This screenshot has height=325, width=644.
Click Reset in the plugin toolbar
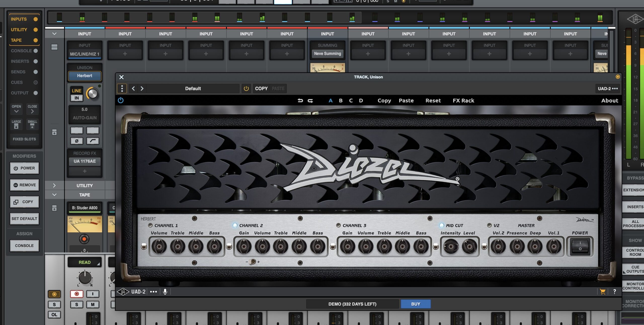pyautogui.click(x=433, y=101)
